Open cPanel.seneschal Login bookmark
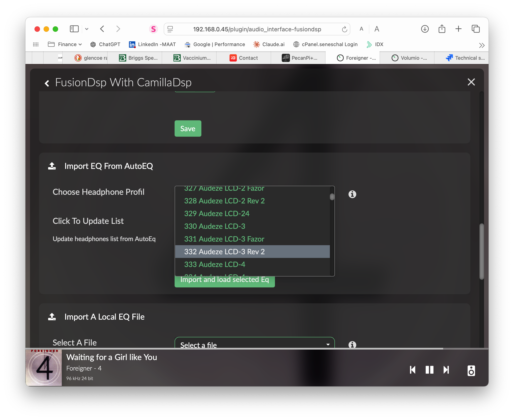This screenshot has width=514, height=420. 325,44
